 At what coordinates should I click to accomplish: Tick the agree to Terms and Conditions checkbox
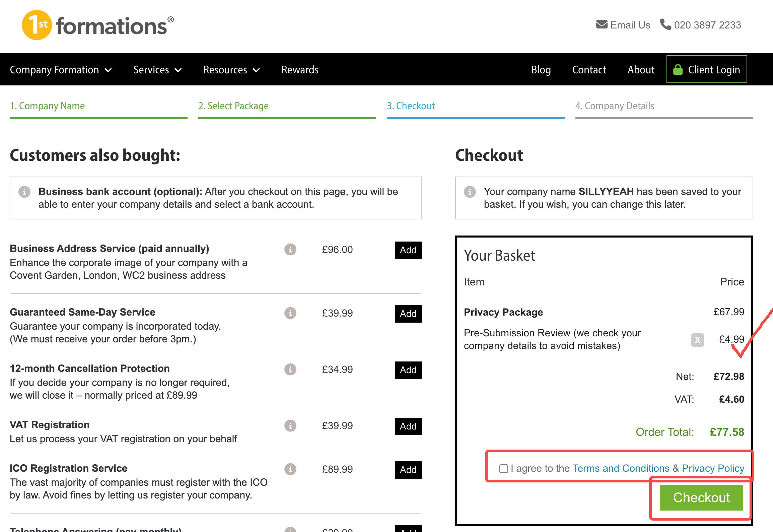503,468
